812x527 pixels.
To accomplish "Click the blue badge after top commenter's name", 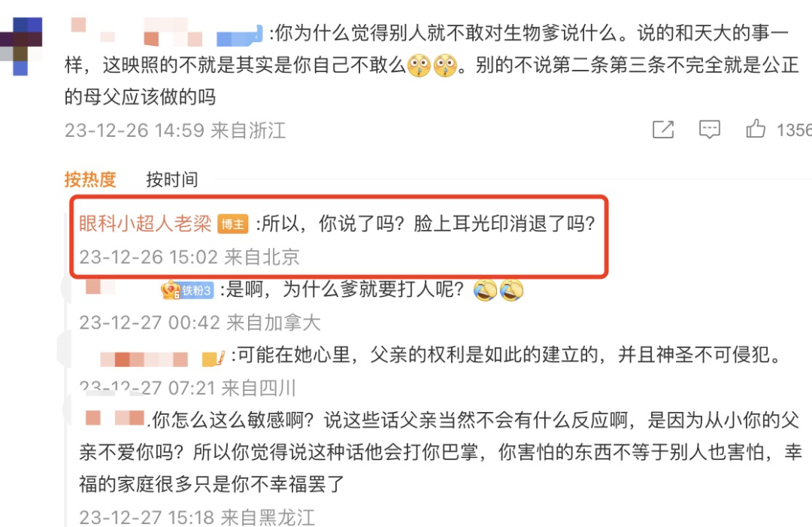I will click(x=239, y=36).
